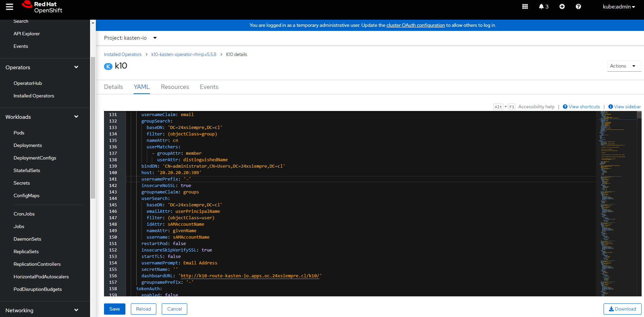This screenshot has width=644, height=317.
Task: Switch to the Resources tab
Action: (175, 87)
